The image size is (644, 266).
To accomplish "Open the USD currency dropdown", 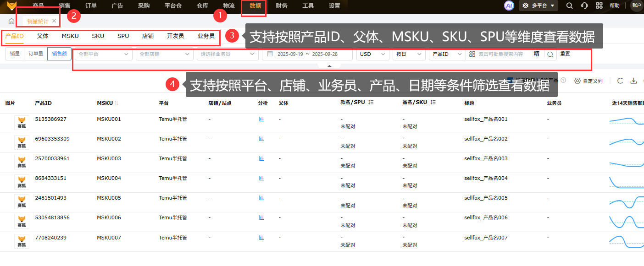I will click(x=372, y=54).
